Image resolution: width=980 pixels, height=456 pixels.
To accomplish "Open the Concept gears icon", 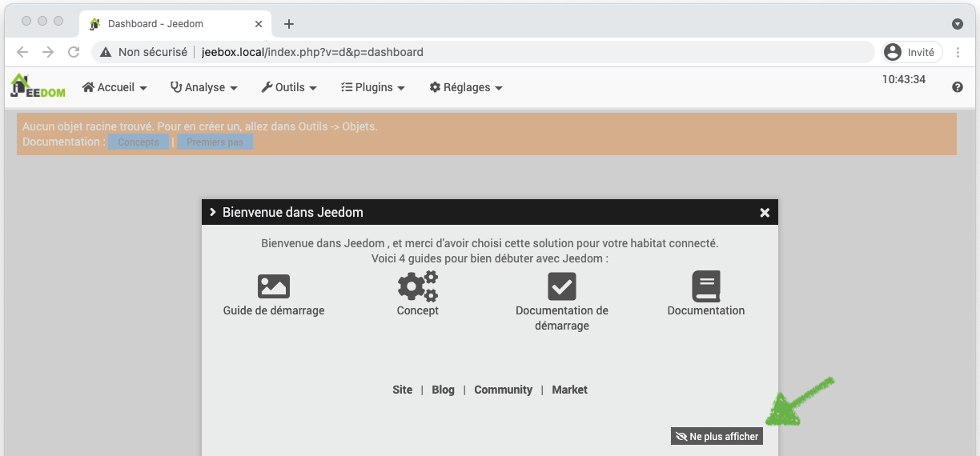I will 418,286.
